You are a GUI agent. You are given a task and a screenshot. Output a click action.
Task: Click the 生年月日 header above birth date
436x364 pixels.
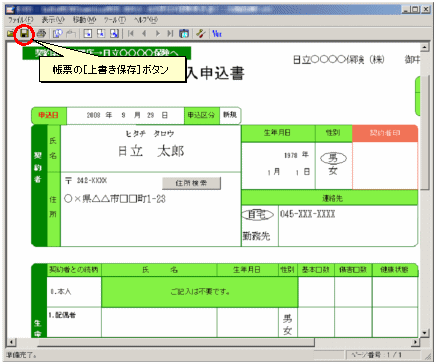pyautogui.click(x=277, y=133)
